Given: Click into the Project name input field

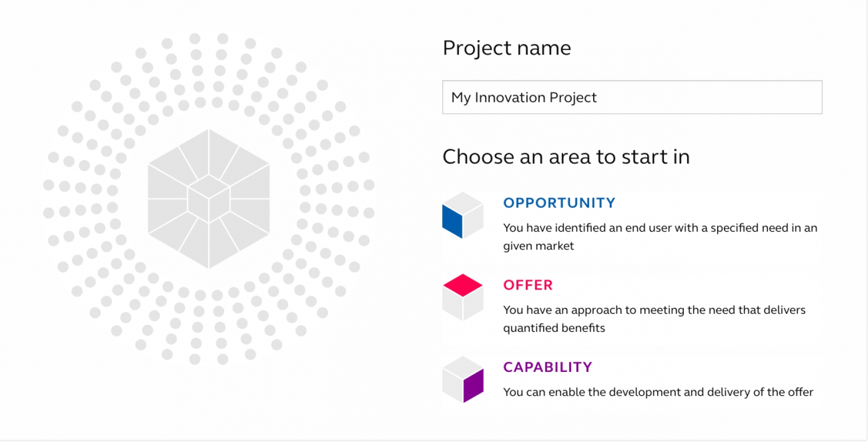Looking at the screenshot, I should pyautogui.click(x=632, y=97).
